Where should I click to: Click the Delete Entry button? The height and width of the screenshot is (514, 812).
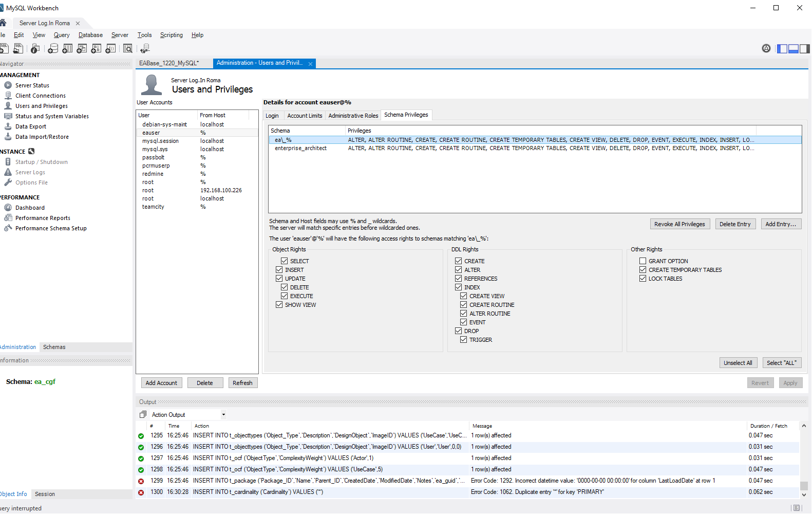(735, 224)
